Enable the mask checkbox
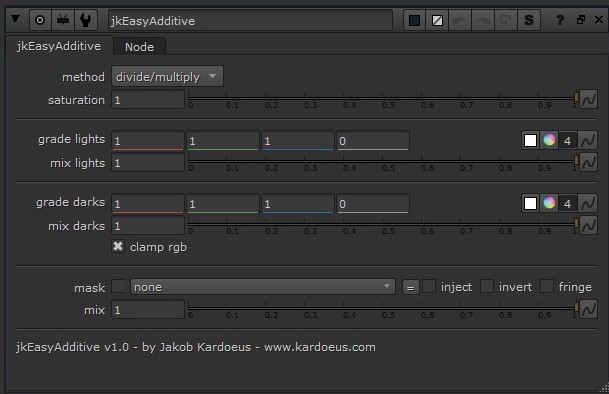609x394 pixels. click(x=118, y=287)
